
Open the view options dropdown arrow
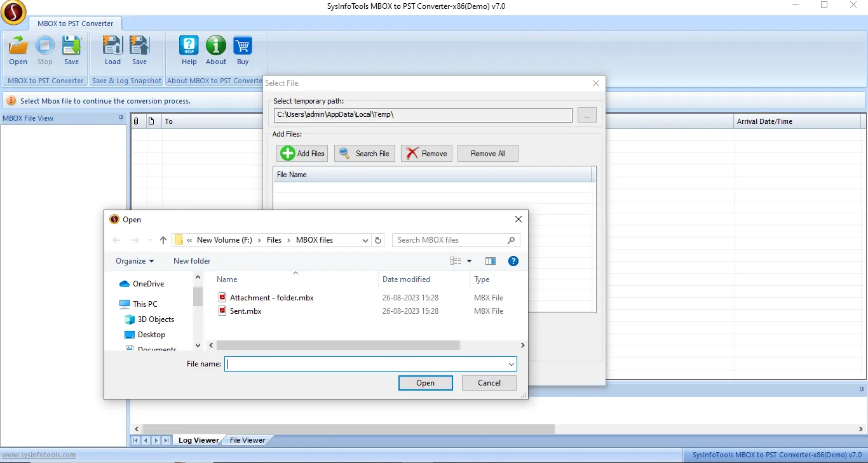tap(470, 261)
